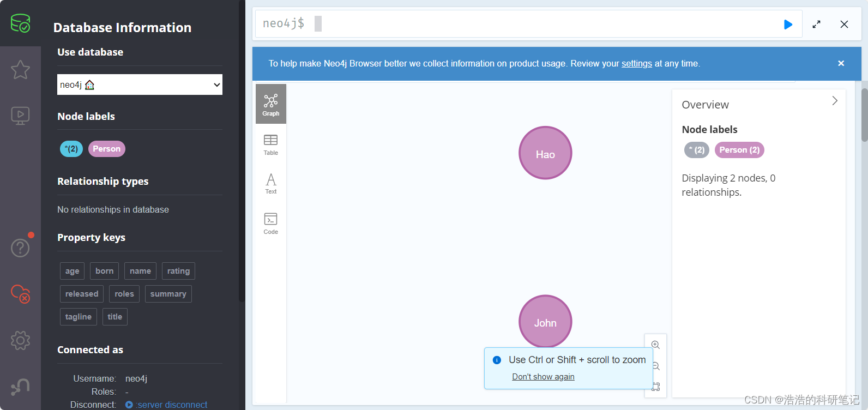Switch to the Graph result view

click(x=271, y=104)
